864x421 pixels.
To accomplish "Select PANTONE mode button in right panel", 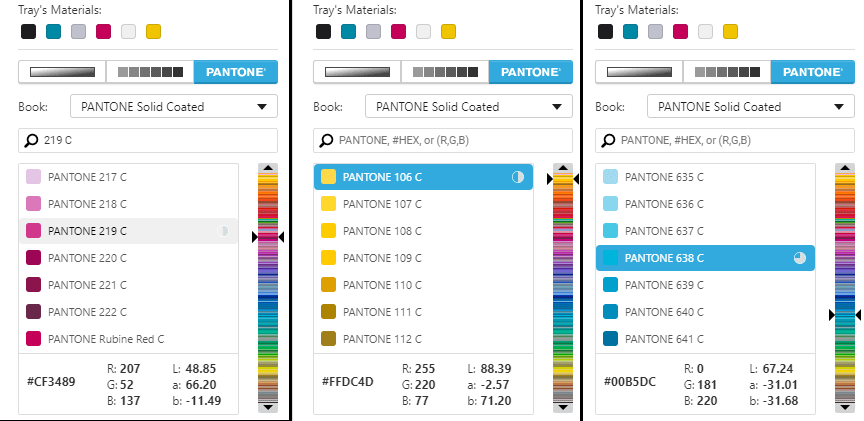I will click(812, 72).
